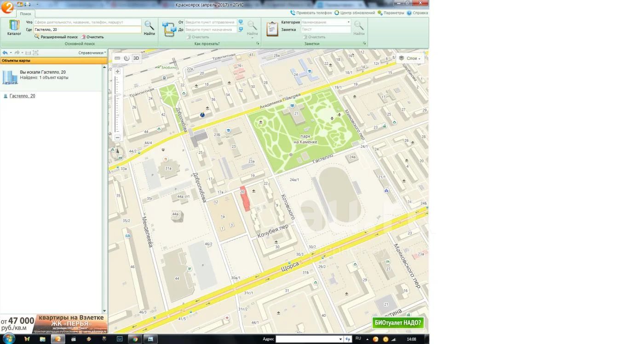The width and height of the screenshot is (644, 344).
Task: Focus the Что search field
Action: 87,22
